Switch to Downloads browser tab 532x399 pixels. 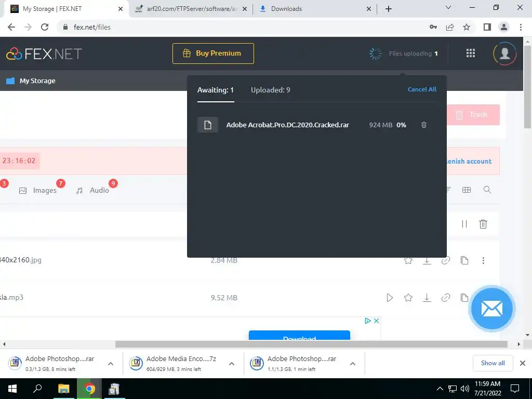pyautogui.click(x=314, y=9)
